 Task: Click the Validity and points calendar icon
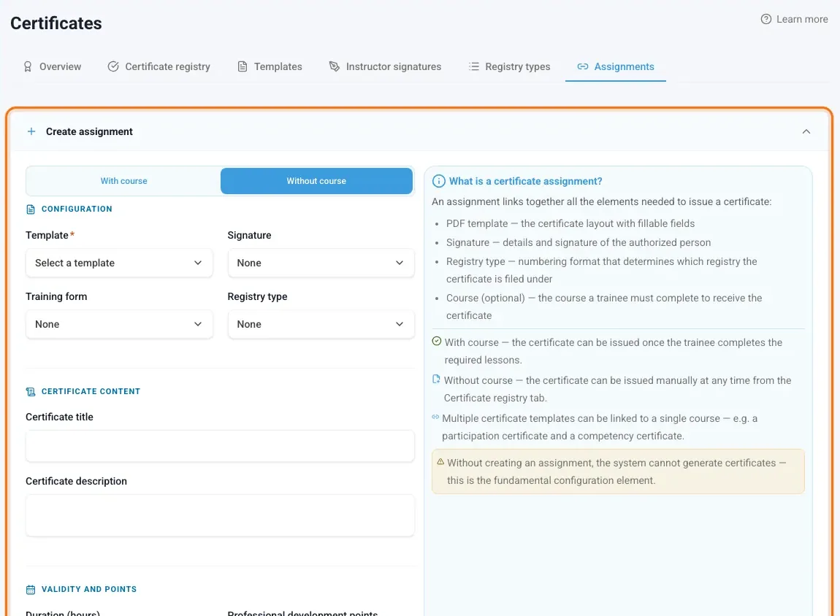pos(31,589)
